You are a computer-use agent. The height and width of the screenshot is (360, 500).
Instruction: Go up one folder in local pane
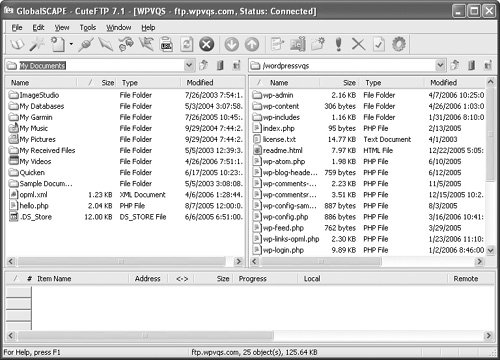click(204, 65)
